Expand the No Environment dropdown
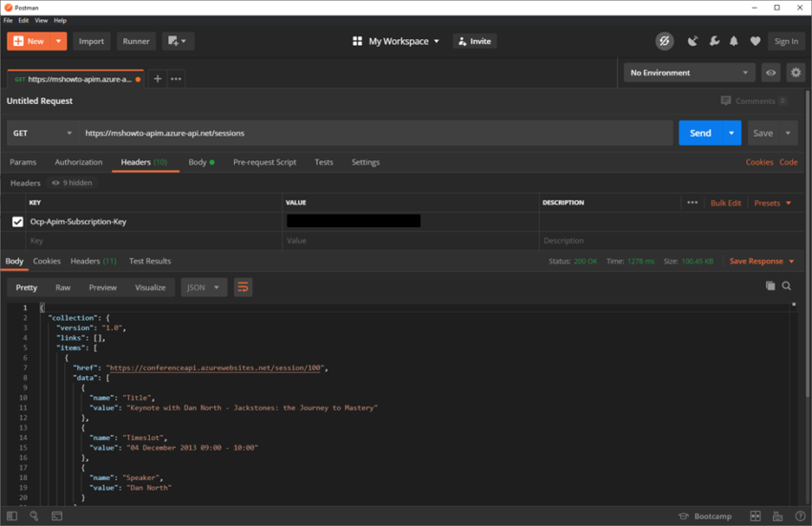The width and height of the screenshot is (812, 526). [689, 73]
